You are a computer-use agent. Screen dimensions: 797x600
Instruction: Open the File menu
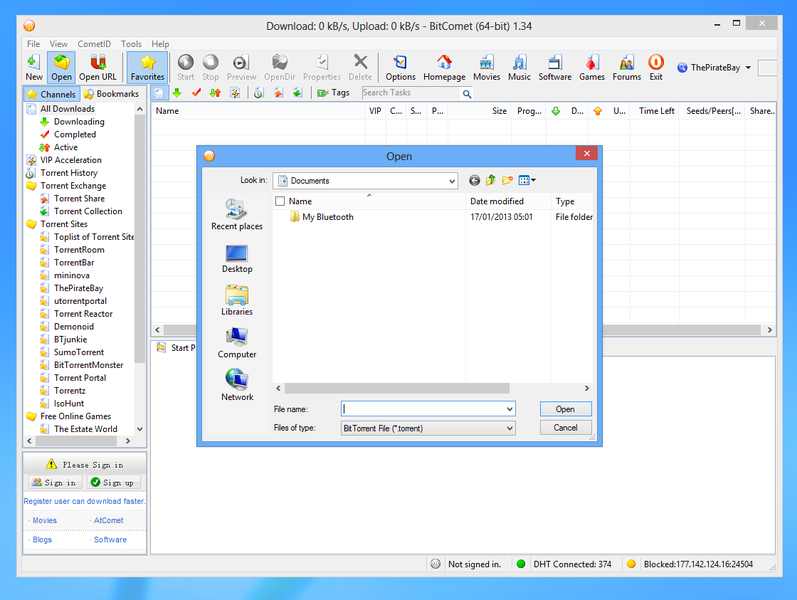34,44
